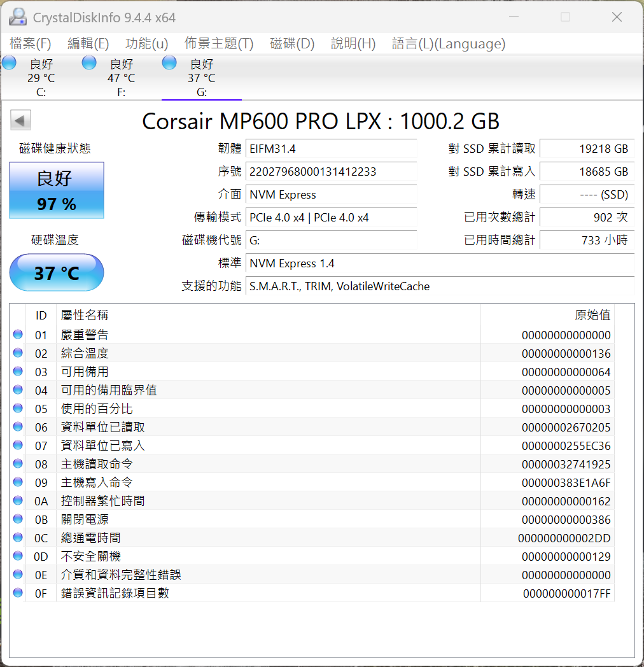The width and height of the screenshot is (644, 667).
Task: Click the blue health indicator for drive C:
Action: coord(9,62)
